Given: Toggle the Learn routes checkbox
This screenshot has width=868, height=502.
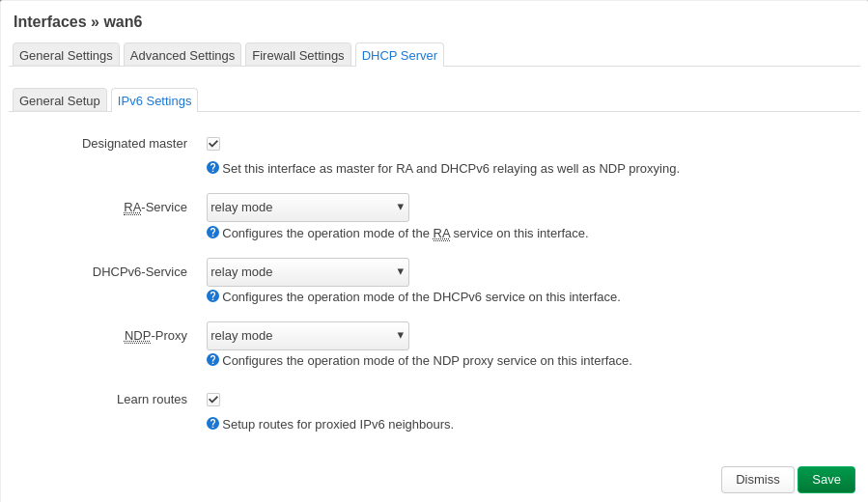Looking at the screenshot, I should [213, 400].
